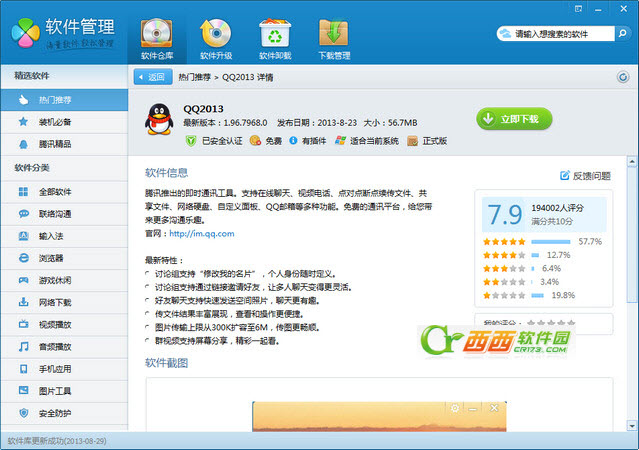Viewport: 639px width, 450px height.
Task: Open the 软件仓库 software library tab
Action: click(157, 40)
